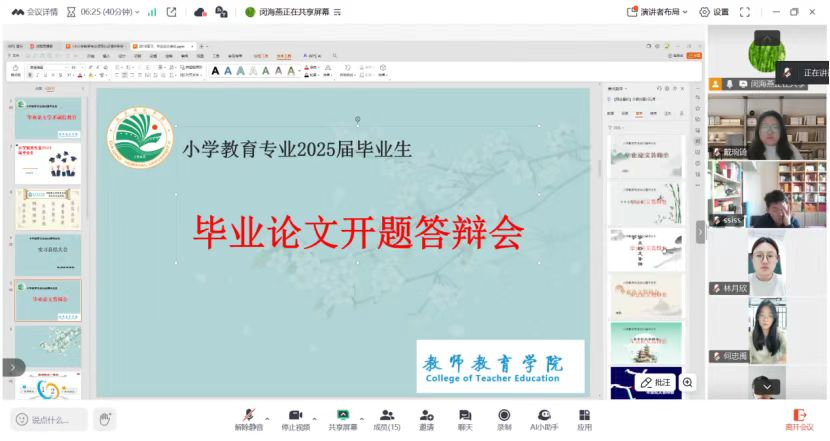The height and width of the screenshot is (441, 830).
Task: Open the Apps icon
Action: coord(584,416)
